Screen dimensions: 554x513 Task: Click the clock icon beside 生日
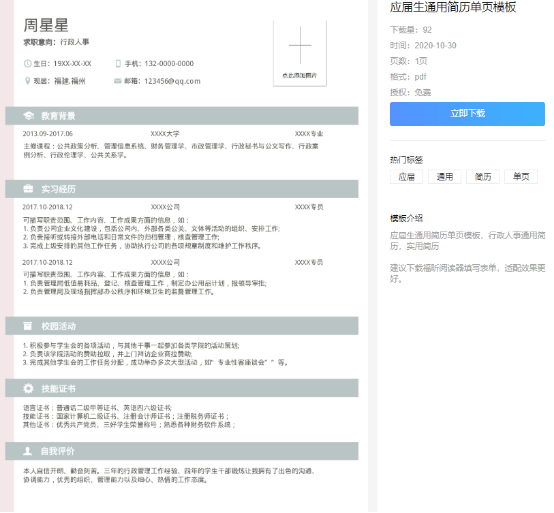click(27, 64)
